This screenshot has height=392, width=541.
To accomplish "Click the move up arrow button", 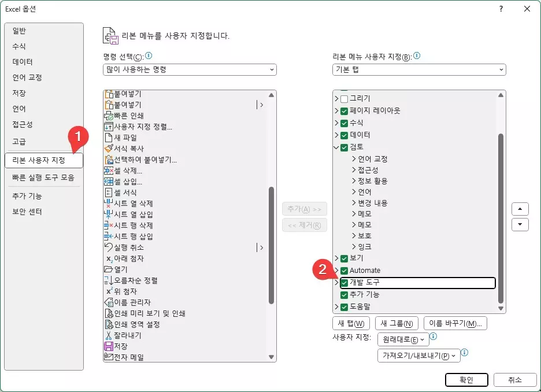I will coord(520,209).
